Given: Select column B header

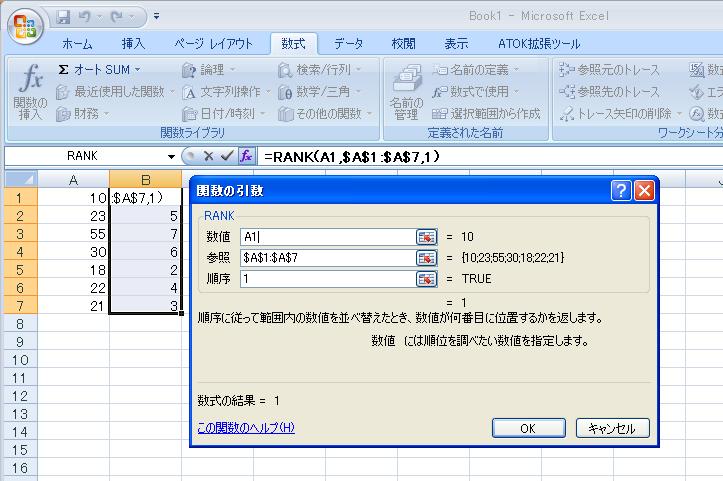Looking at the screenshot, I should point(146,179).
